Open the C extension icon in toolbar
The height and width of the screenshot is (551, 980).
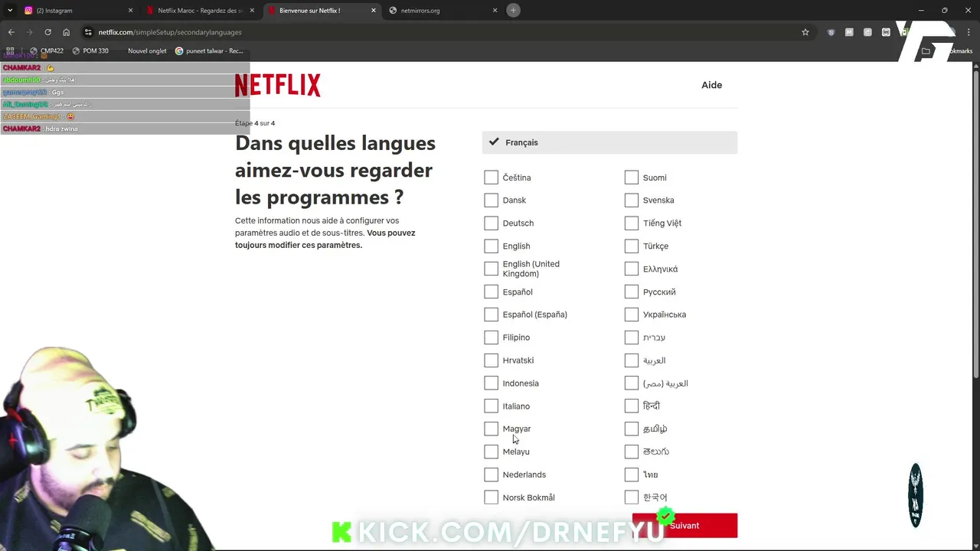pyautogui.click(x=867, y=32)
